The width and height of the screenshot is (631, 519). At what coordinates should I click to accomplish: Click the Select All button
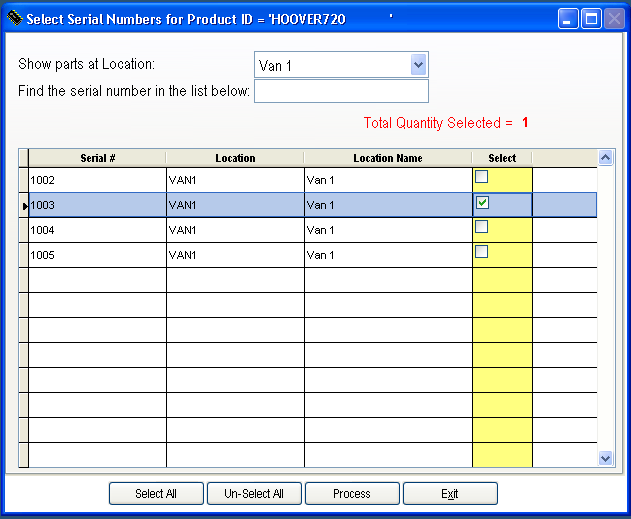coord(156,494)
